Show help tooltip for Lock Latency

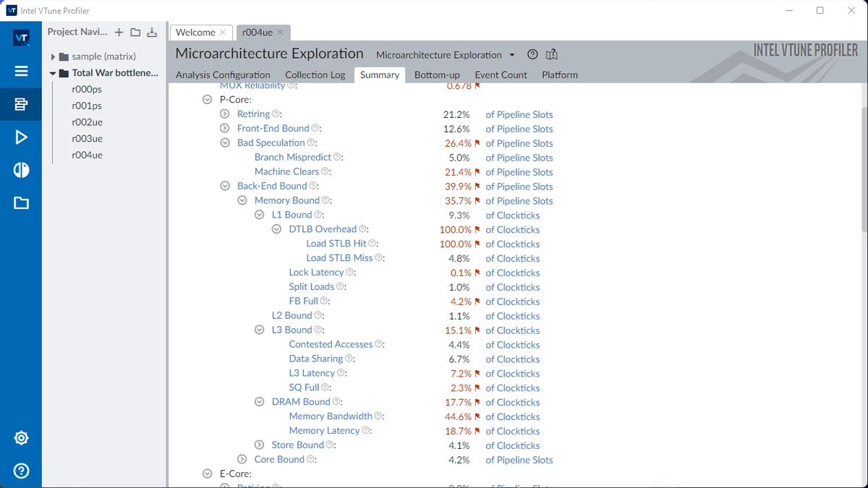(350, 273)
